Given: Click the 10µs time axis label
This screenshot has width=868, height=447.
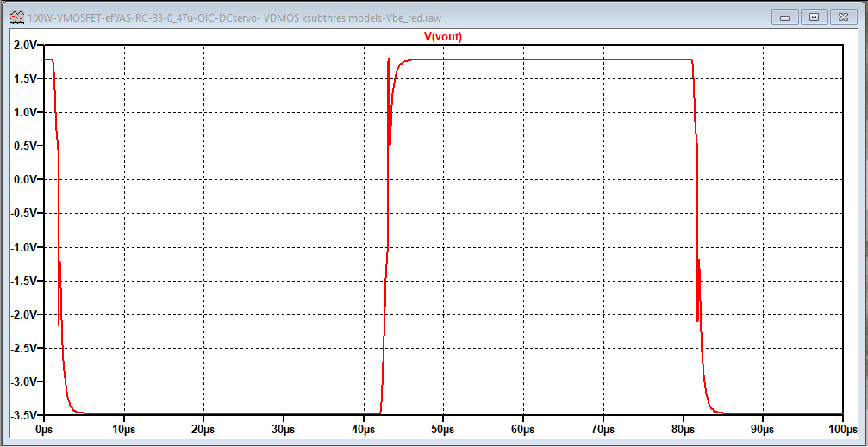Looking at the screenshot, I should 124,430.
